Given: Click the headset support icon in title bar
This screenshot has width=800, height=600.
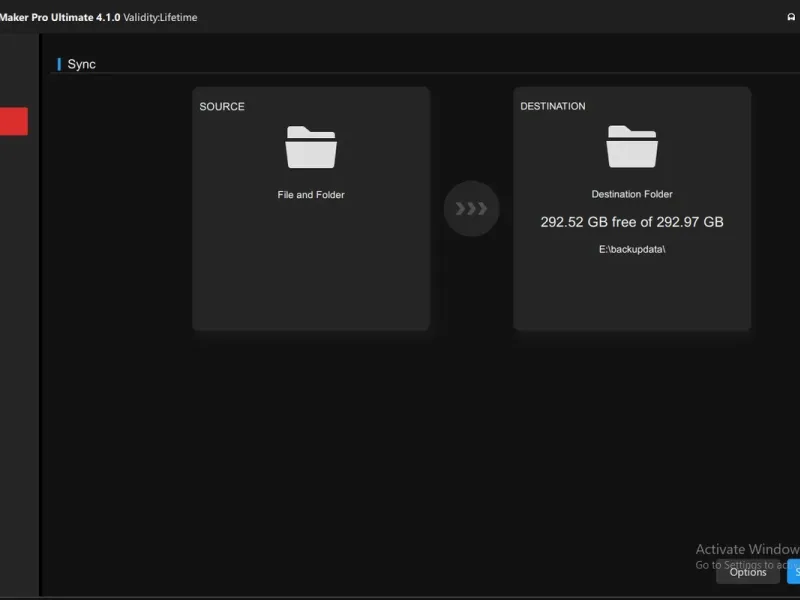Looking at the screenshot, I should (x=791, y=17).
